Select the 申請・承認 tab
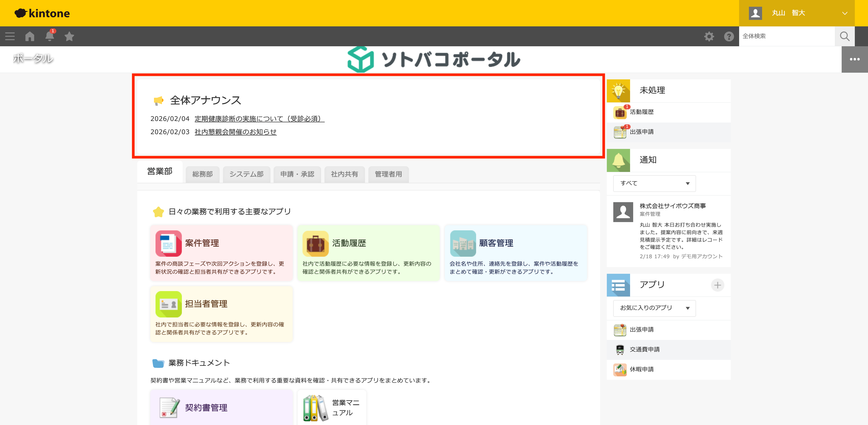 click(297, 174)
